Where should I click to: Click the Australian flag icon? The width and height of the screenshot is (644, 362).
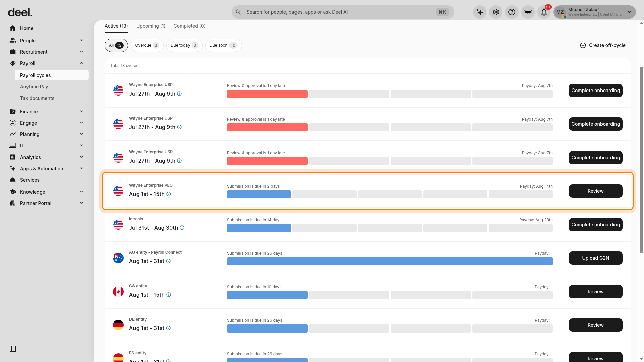118,258
